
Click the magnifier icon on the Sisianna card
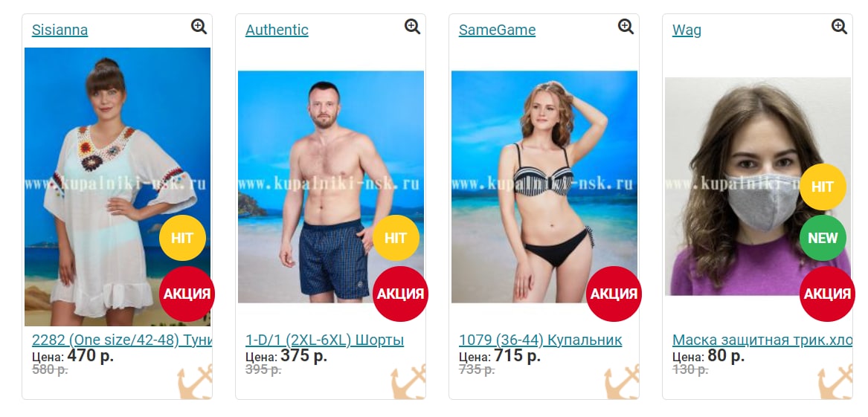tap(199, 26)
